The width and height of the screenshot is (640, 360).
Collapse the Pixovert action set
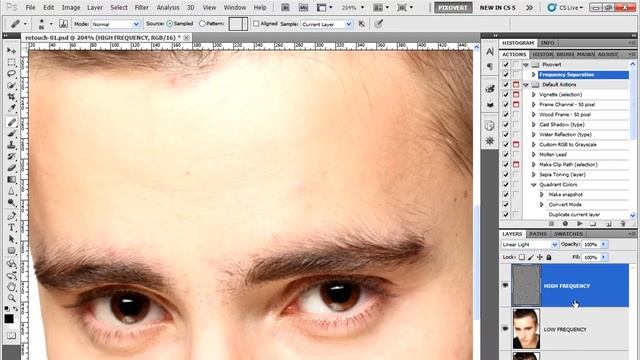pos(526,64)
